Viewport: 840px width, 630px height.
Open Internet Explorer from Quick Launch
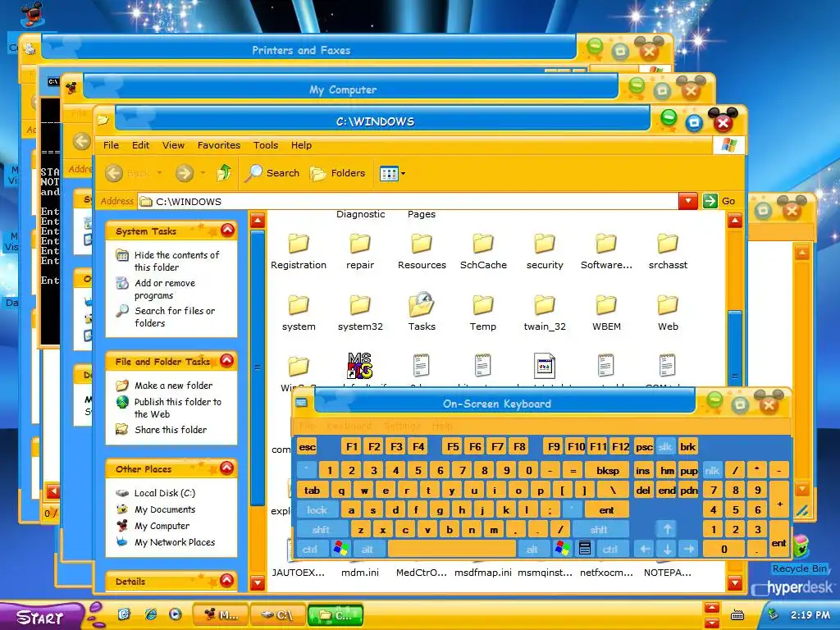(x=151, y=614)
